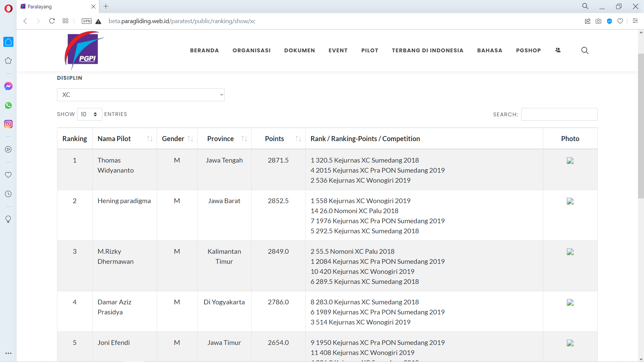
Task: Go to the PGSHOP link
Action: [528, 50]
